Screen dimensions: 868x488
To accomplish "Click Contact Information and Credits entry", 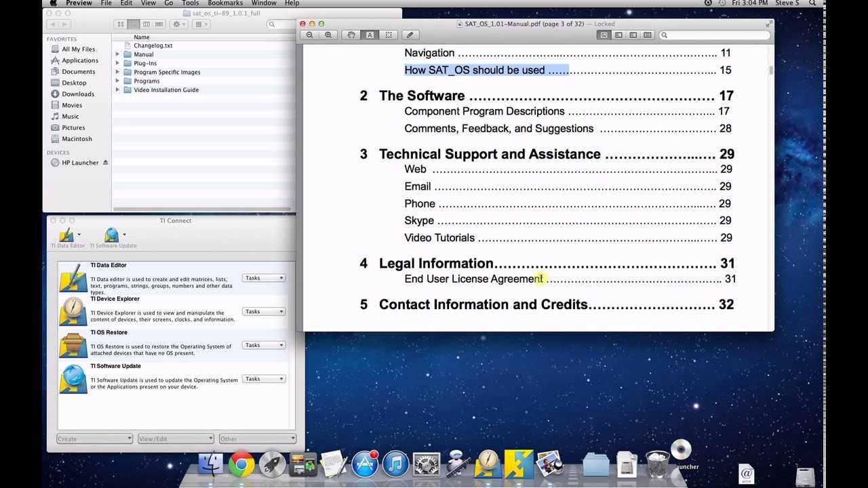I will [x=483, y=304].
